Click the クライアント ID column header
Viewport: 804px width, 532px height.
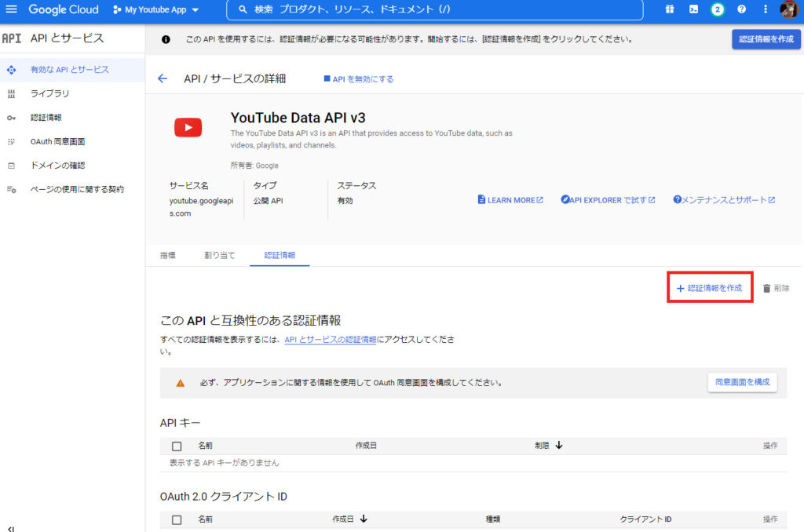point(645,519)
